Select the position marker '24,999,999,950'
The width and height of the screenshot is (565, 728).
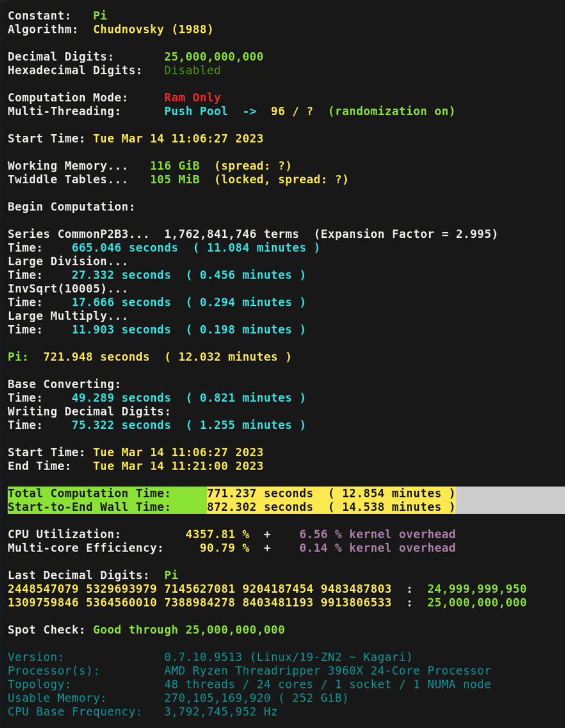point(476,588)
